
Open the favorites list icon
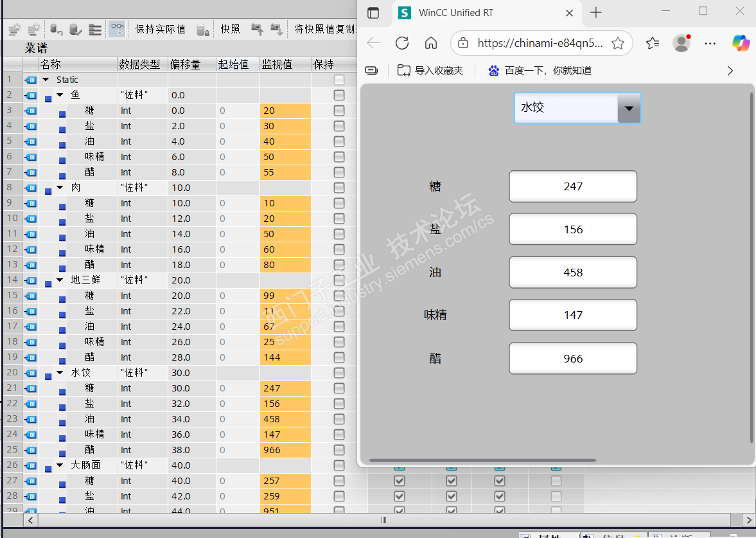coord(653,44)
